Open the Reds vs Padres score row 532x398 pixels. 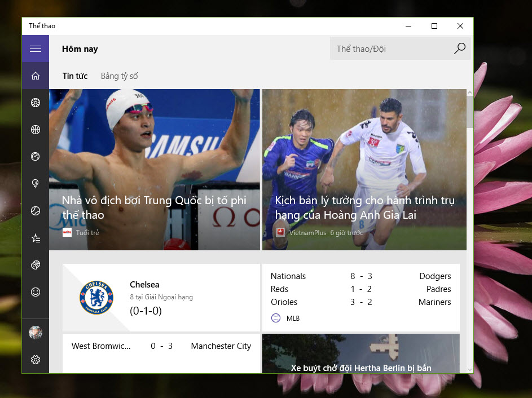click(x=360, y=289)
